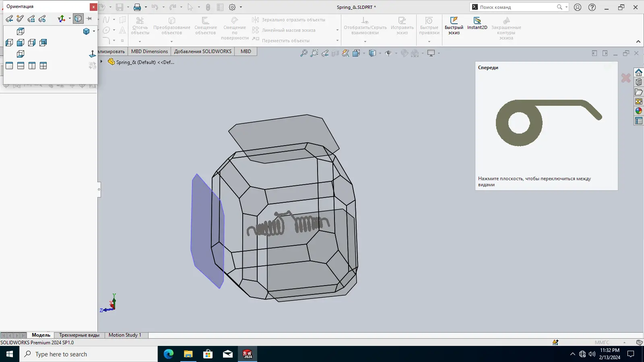Click Zoom to Fit magnifier icon

(303, 53)
